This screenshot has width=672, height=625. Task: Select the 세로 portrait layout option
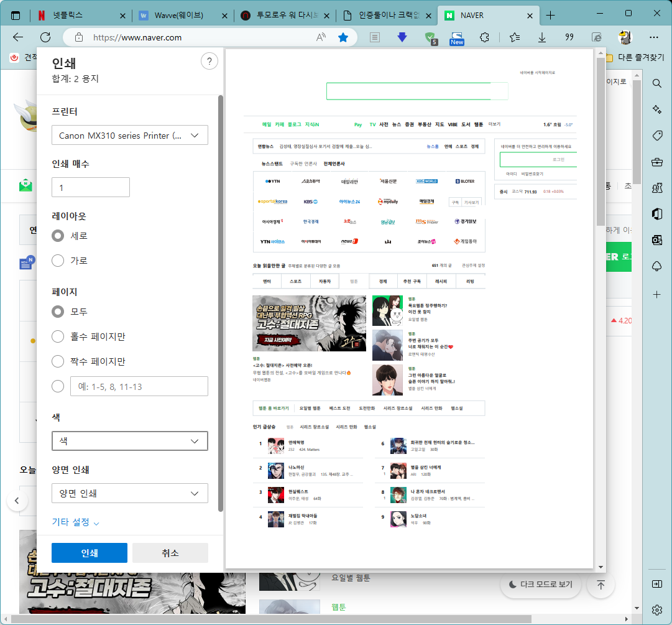pos(58,236)
